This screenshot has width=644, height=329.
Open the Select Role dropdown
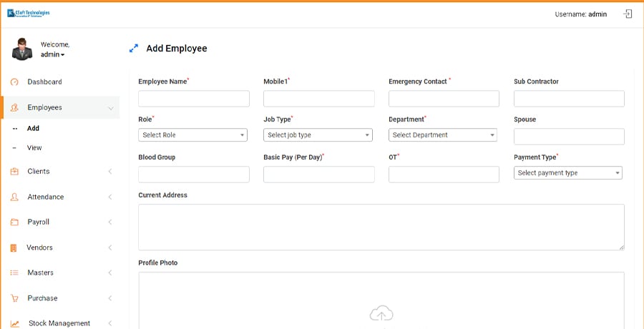[192, 135]
